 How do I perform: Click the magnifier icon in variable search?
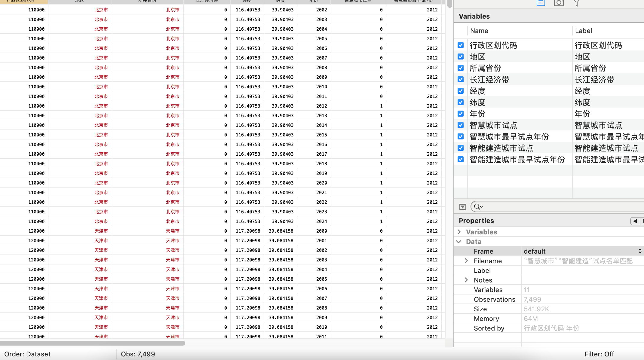tap(477, 207)
